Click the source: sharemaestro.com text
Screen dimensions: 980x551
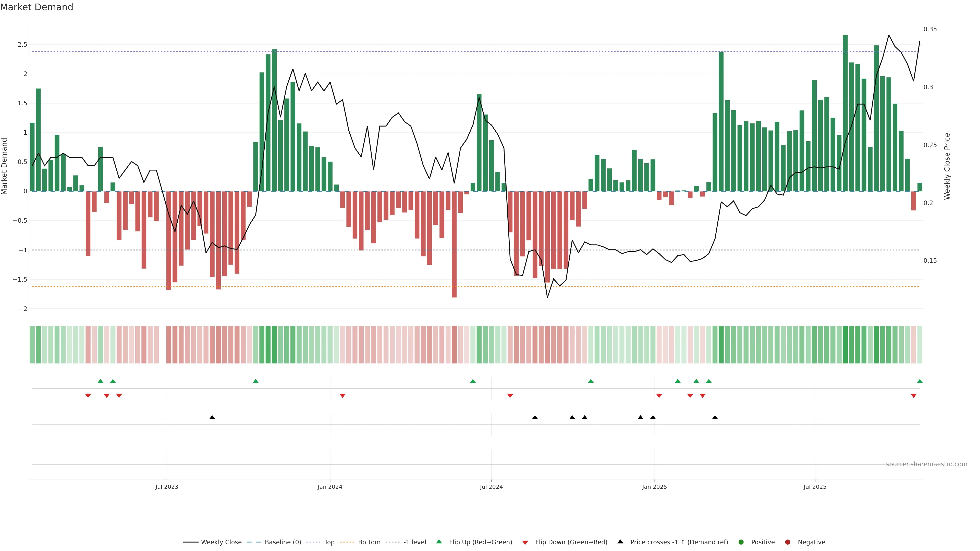[926, 464]
